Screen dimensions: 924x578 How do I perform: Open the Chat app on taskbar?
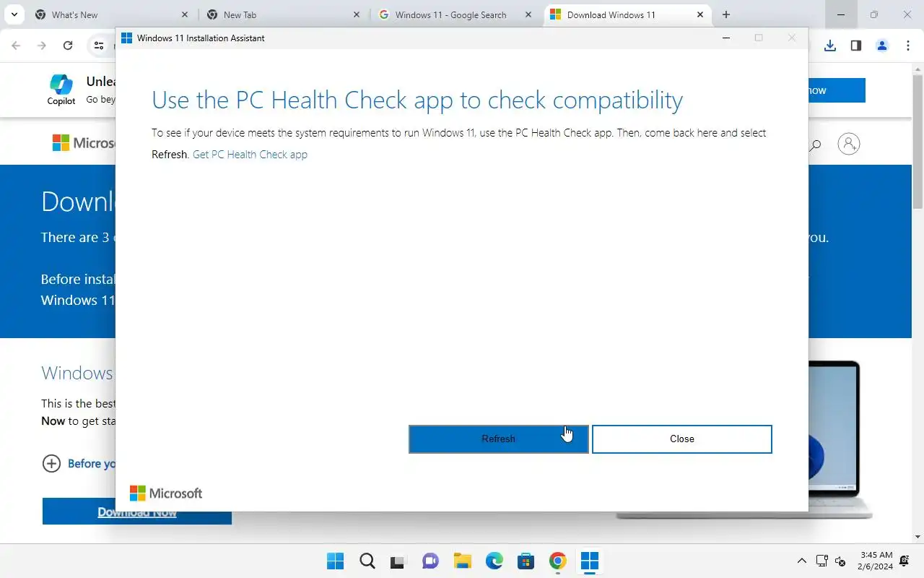431,561
